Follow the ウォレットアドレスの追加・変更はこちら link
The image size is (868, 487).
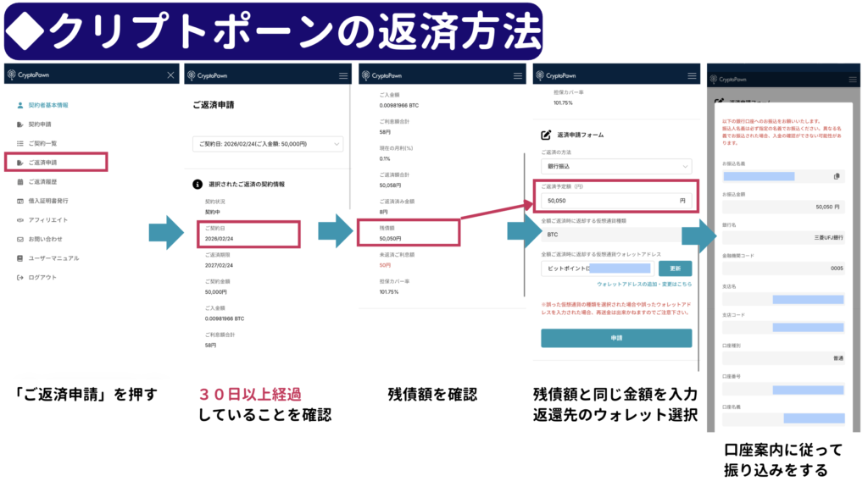(x=644, y=285)
